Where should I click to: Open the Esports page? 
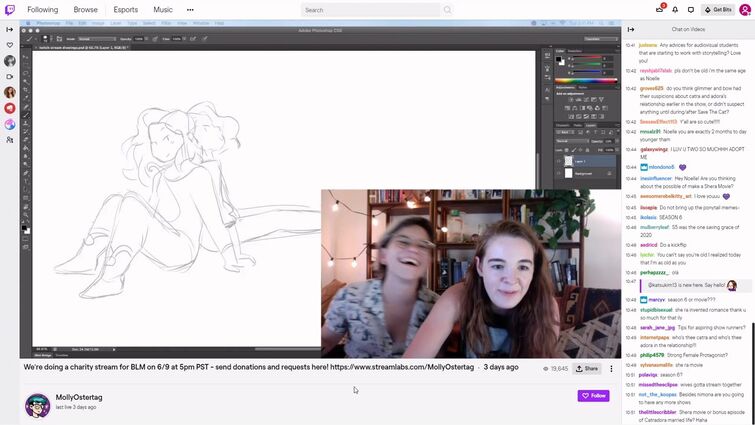(126, 10)
